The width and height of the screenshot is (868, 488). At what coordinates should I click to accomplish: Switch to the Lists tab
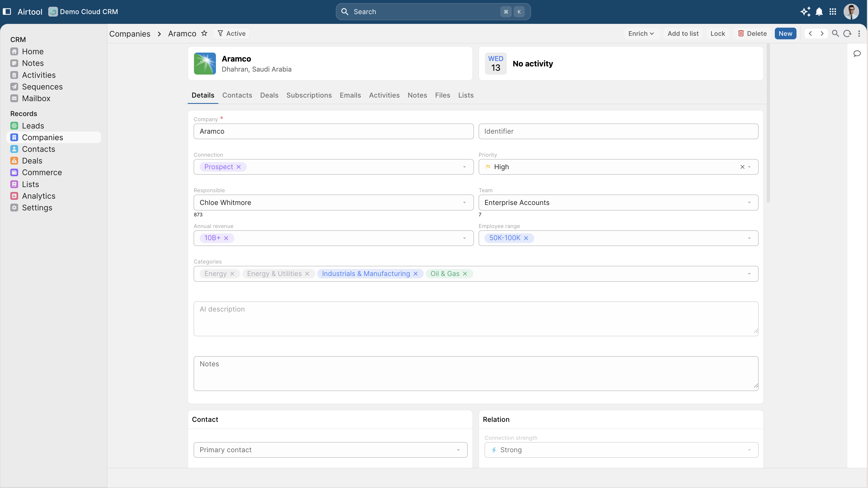[x=466, y=95]
